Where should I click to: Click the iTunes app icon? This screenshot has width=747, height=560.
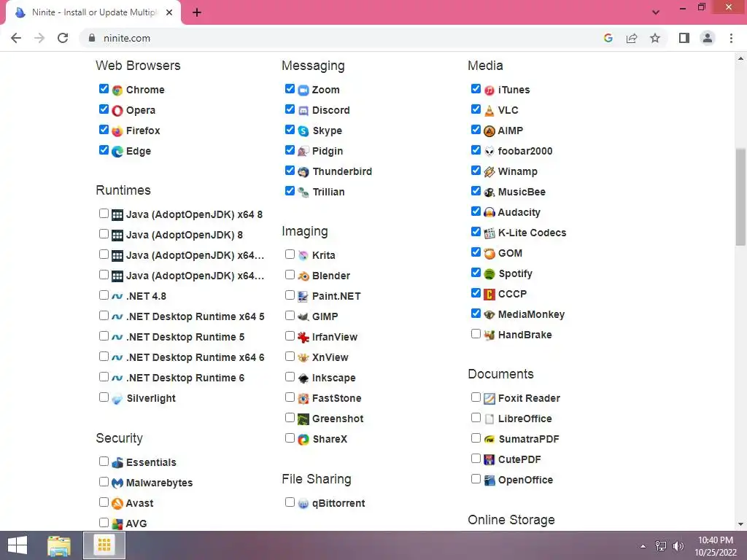[x=489, y=90]
